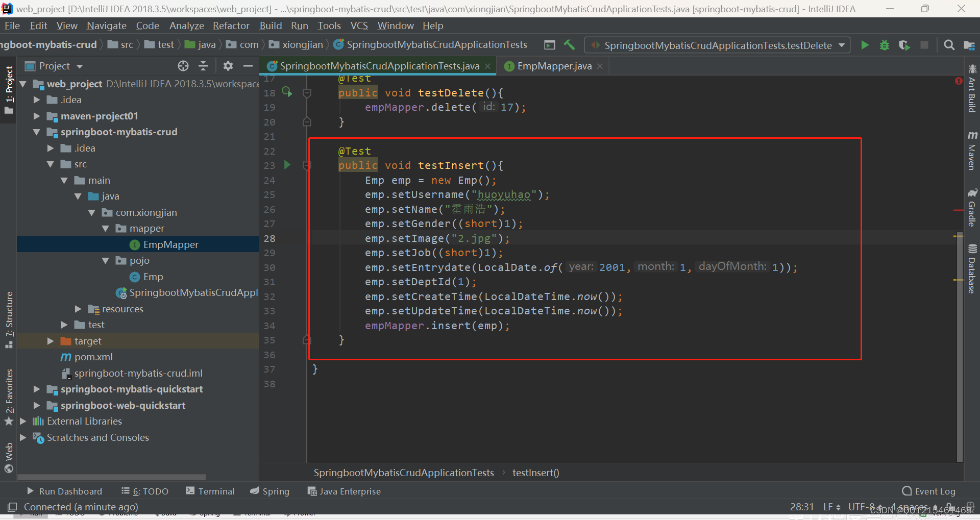Screen dimensions: 980x520
Task: Open the File menu
Action: 12,26
